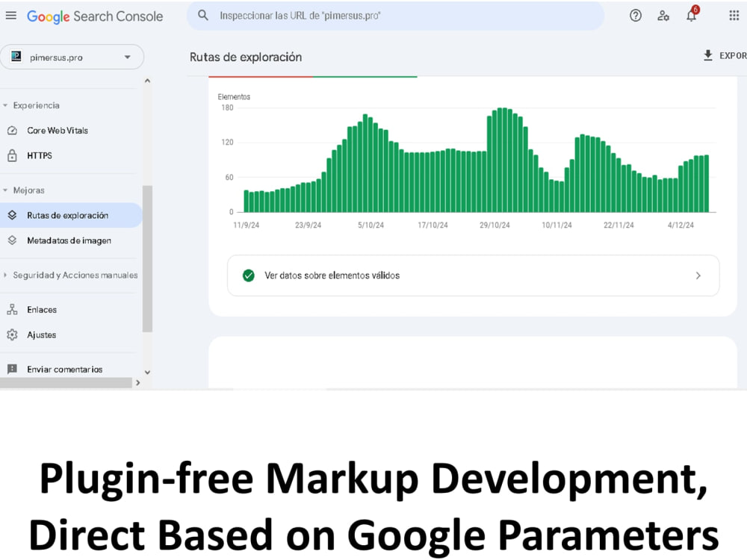This screenshot has width=747, height=560.
Task: Select the green valid items tab indicator
Action: [365, 76]
